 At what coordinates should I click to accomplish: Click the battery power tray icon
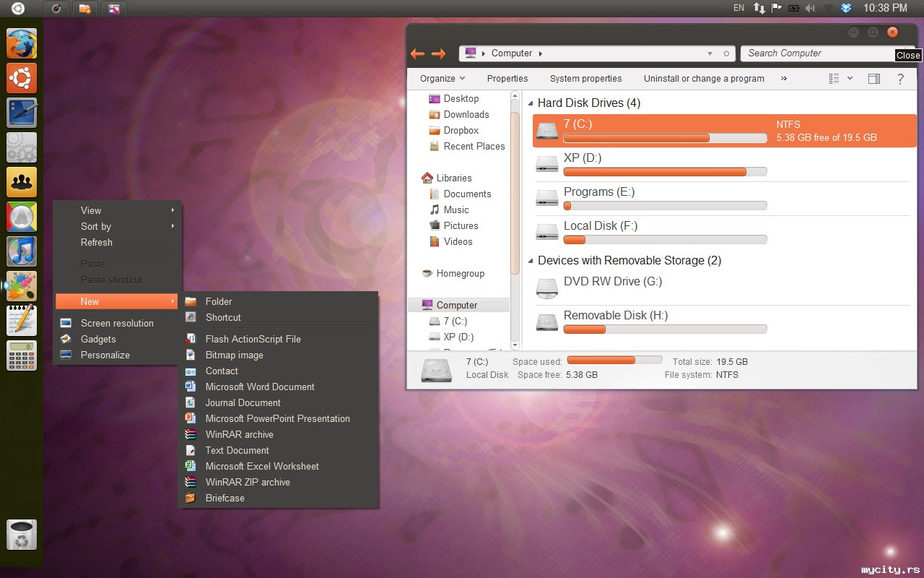tap(794, 8)
